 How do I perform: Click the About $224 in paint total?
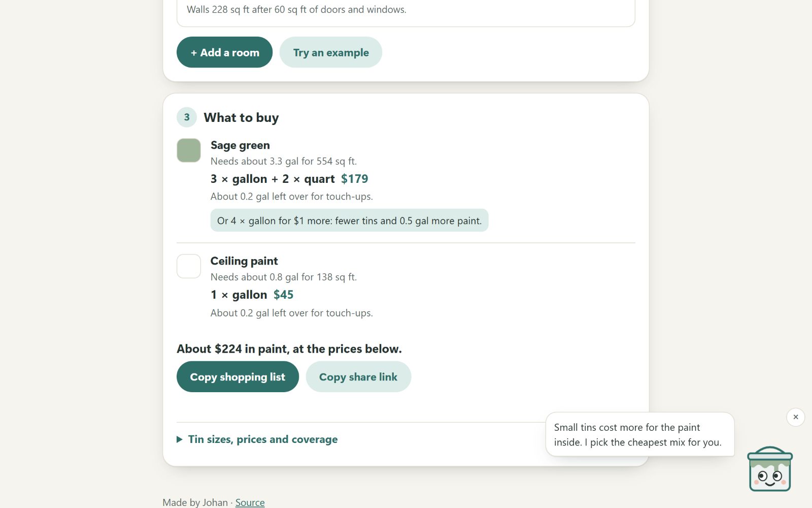click(x=289, y=349)
